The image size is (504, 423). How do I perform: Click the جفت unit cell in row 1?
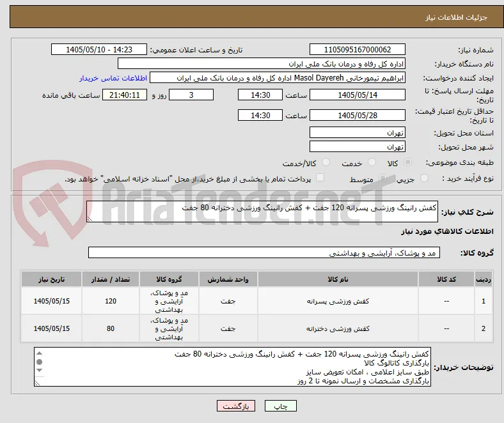pos(228,301)
